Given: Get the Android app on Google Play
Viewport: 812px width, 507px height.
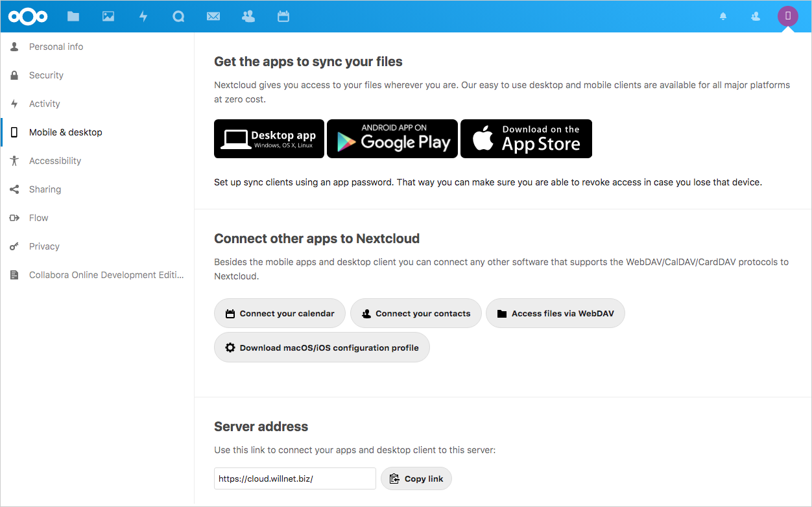Looking at the screenshot, I should (392, 139).
